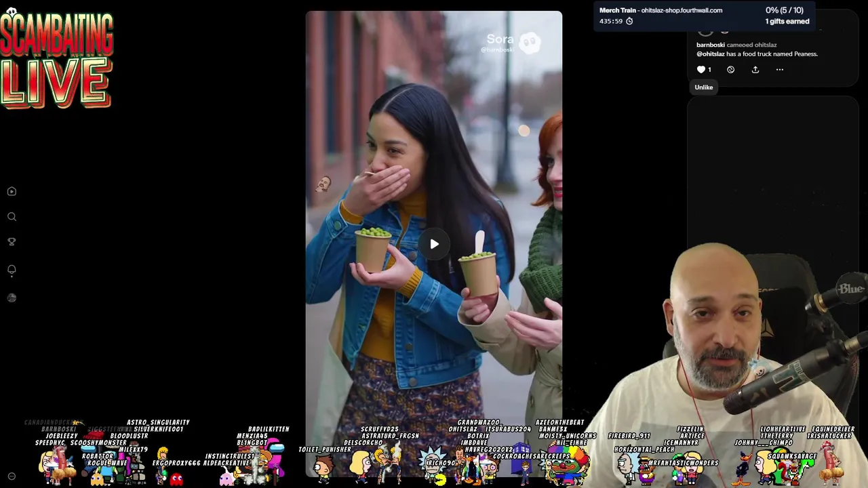Click the @ohitslaz mention in caption
The width and height of the screenshot is (868, 488).
[x=711, y=54]
